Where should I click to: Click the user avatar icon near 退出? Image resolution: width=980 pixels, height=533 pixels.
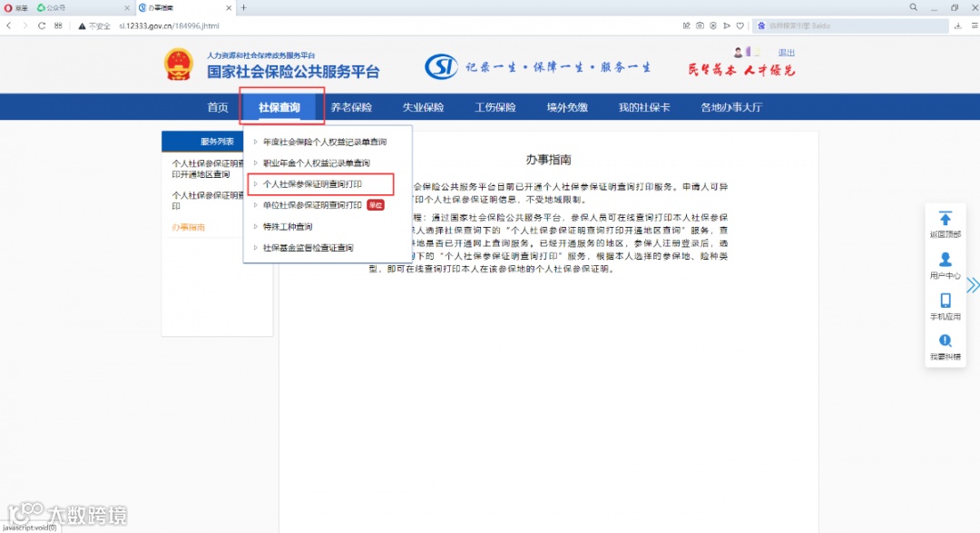click(738, 53)
